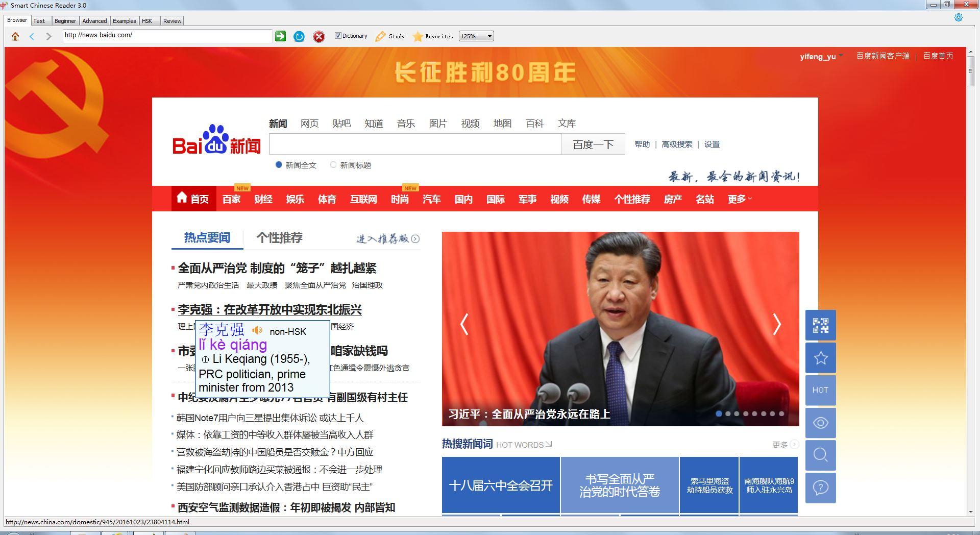Image resolution: width=980 pixels, height=535 pixels.
Task: Open the 百度首页 link
Action: 938,56
